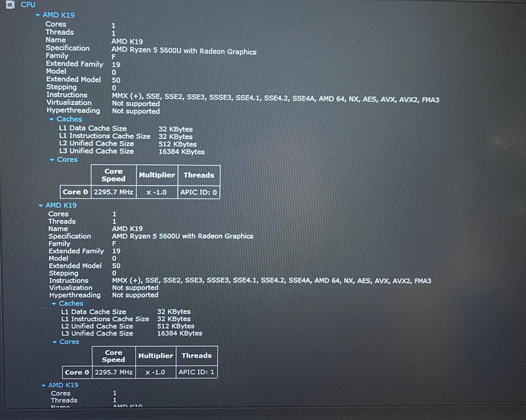Image resolution: width=526 pixels, height=420 pixels.
Task: Click the second processor's L2 Unified Cache Size label
Action: 97,326
